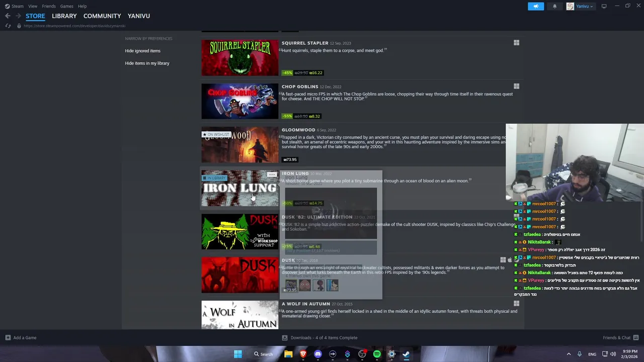This screenshot has width=644, height=362.
Task: Open Iron Lung game thumbnail
Action: coord(240,189)
